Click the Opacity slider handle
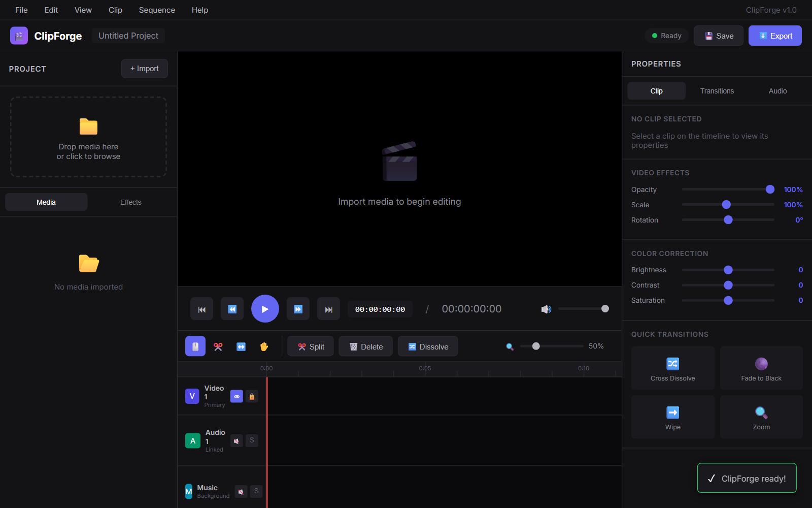 pyautogui.click(x=770, y=189)
